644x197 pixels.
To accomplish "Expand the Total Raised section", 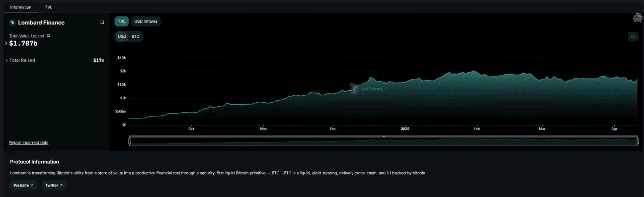I will click(x=7, y=60).
